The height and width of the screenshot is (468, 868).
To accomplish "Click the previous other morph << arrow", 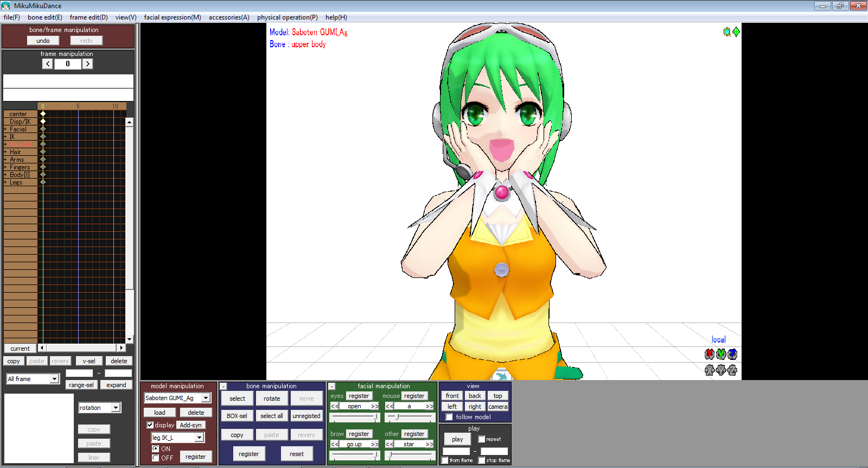I will tap(390, 444).
